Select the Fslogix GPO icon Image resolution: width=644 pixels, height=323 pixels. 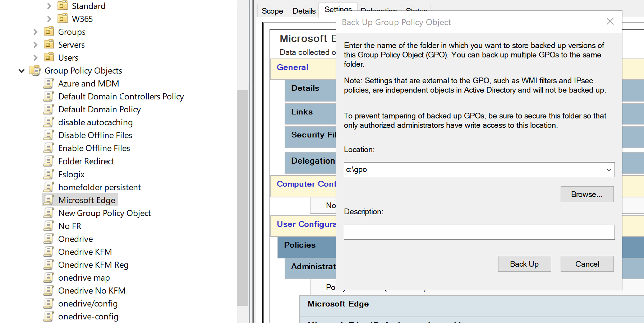click(x=49, y=174)
